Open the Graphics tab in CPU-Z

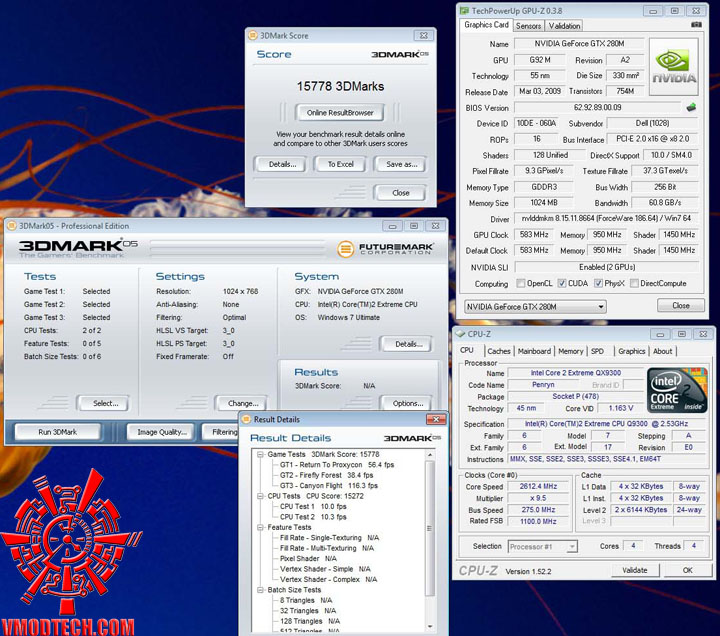631,351
